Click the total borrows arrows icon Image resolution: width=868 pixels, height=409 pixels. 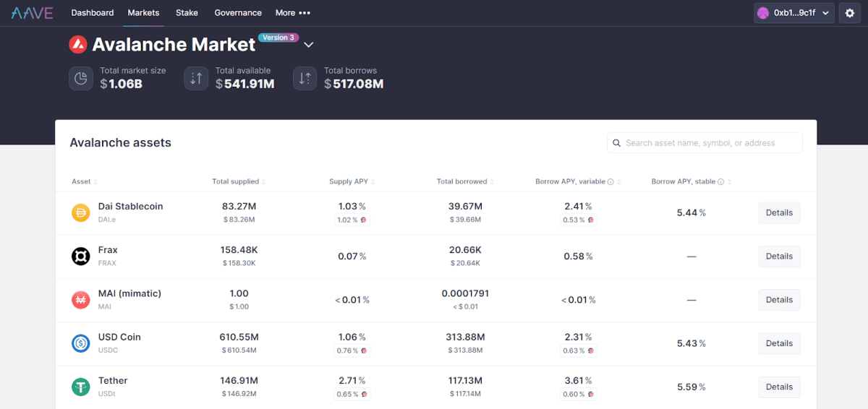pyautogui.click(x=305, y=78)
